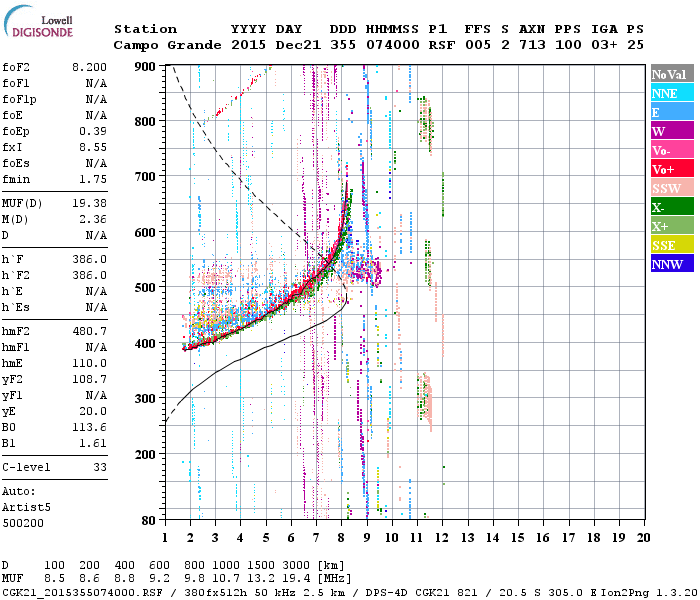
Task: Click the 20 MHz frequency axis label
Action: (643, 538)
